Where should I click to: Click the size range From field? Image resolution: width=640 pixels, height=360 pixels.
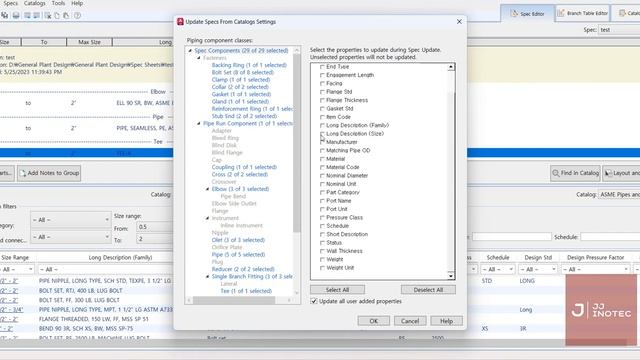(x=154, y=227)
